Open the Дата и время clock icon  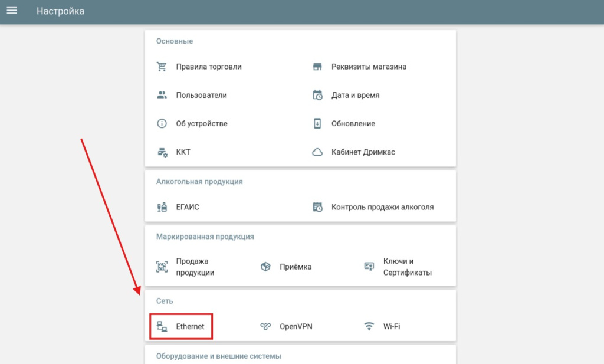318,95
